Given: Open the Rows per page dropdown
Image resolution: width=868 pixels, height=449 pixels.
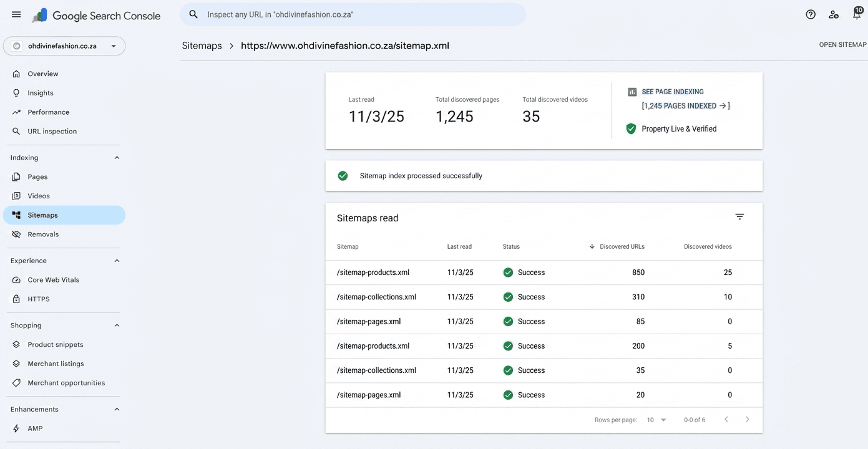Looking at the screenshot, I should point(656,420).
